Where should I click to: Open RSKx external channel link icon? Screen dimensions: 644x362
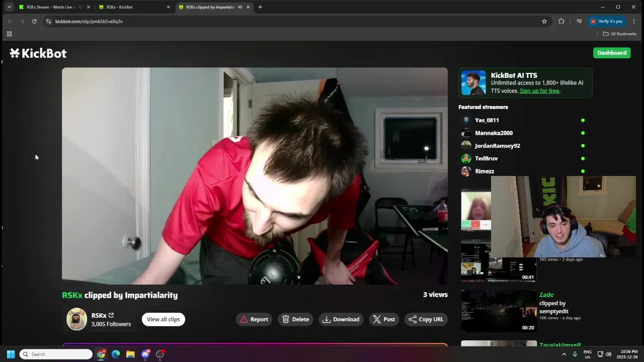point(111,315)
